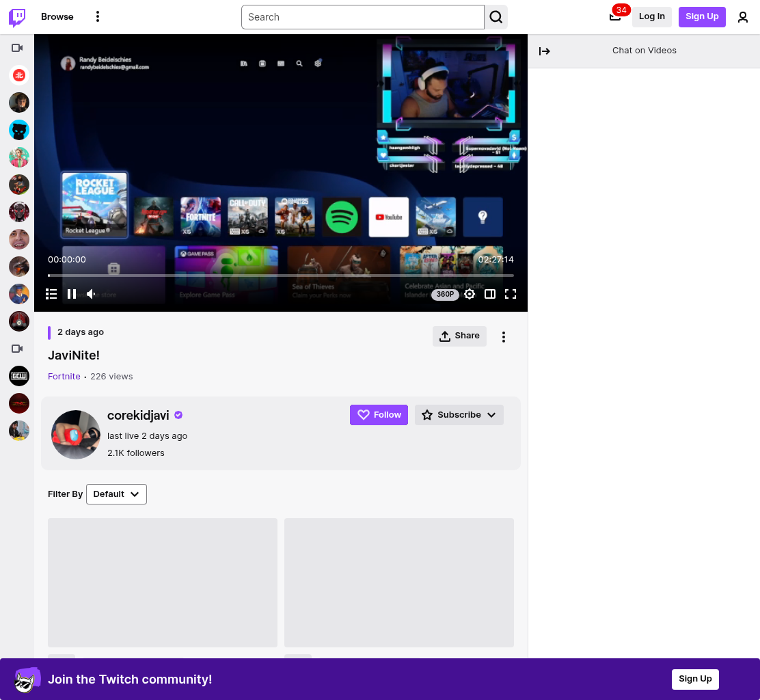Open the pink-green character avatar in sidebar

point(19,157)
